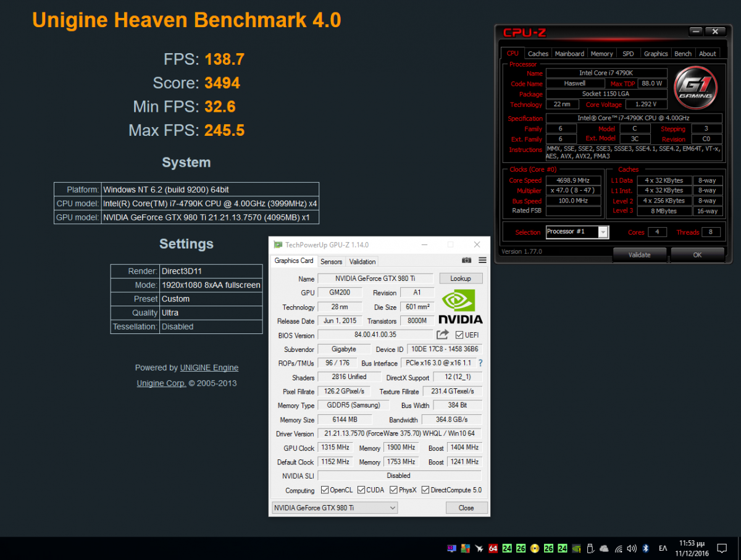
Task: Click the 24 temperature icon beside red 64
Action: click(x=506, y=548)
